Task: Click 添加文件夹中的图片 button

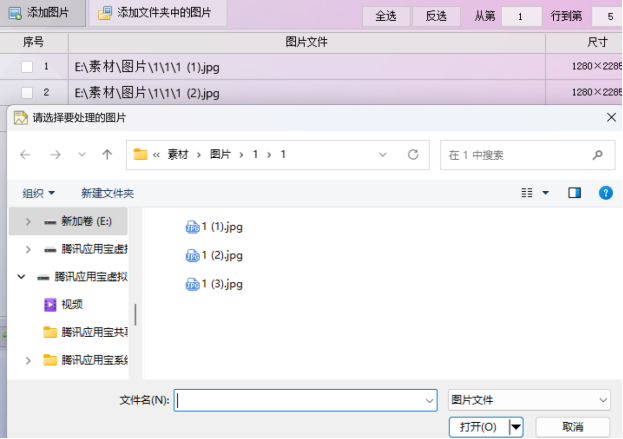Action: [158, 13]
